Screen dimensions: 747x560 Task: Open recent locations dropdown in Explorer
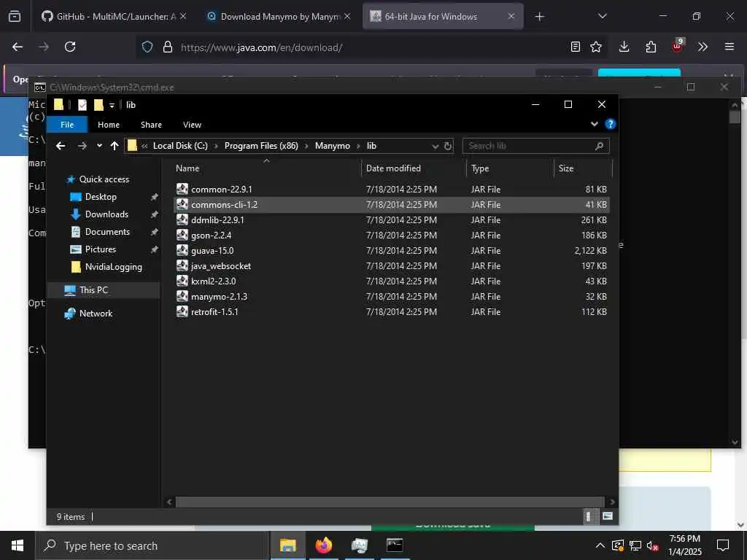pyautogui.click(x=99, y=146)
